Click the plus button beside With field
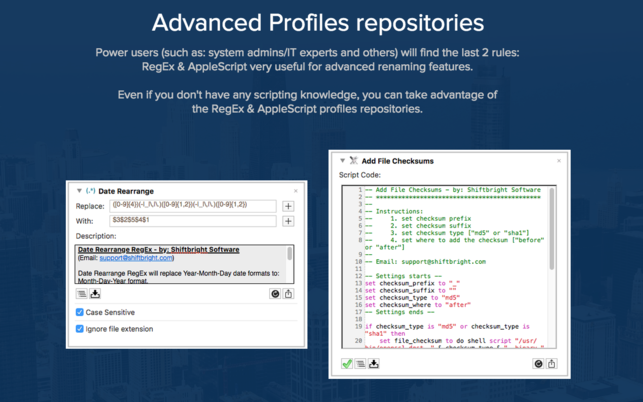Screen dimensions: 643x402 (x=288, y=221)
